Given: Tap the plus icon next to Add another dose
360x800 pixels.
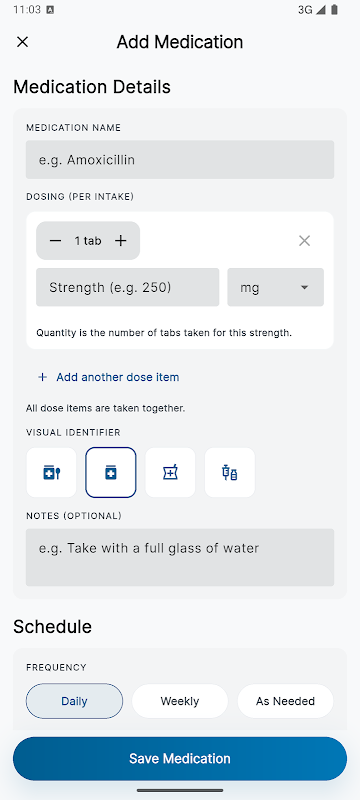Looking at the screenshot, I should (43, 377).
